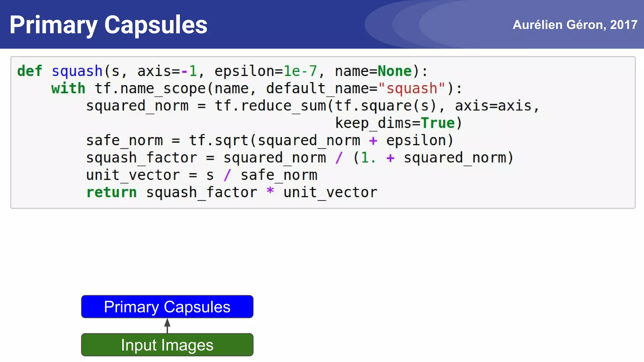Click the purple multiplication asterisk operator
This screenshot has width=644, height=362.
pos(270,191)
